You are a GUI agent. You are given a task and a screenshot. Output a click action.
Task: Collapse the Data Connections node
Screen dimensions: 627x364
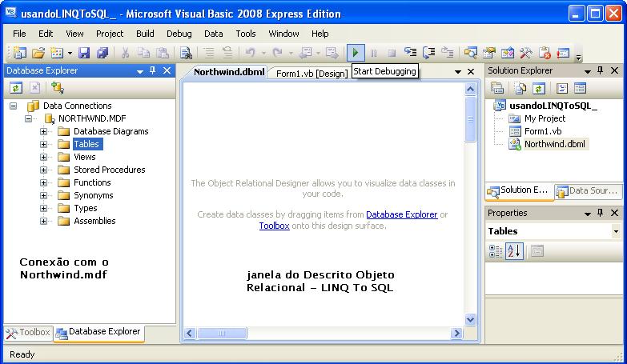[x=14, y=106]
